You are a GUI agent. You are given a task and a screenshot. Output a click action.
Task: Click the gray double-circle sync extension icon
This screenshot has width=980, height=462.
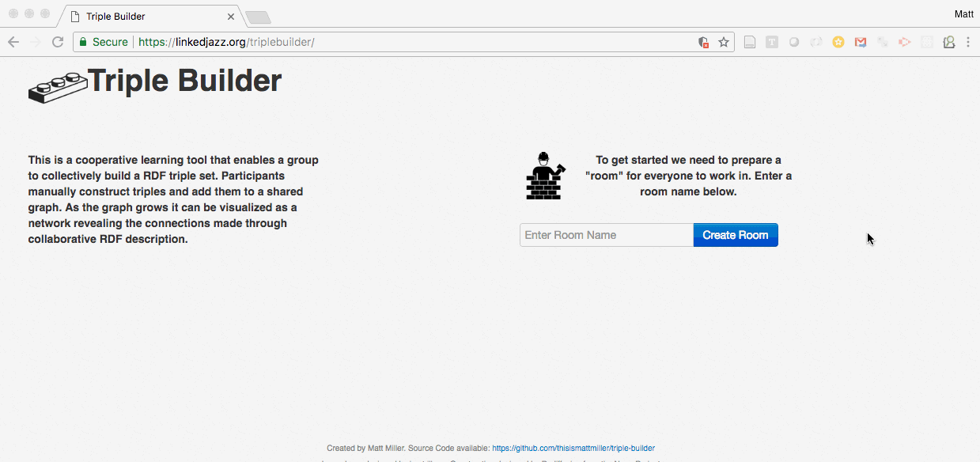(816, 42)
